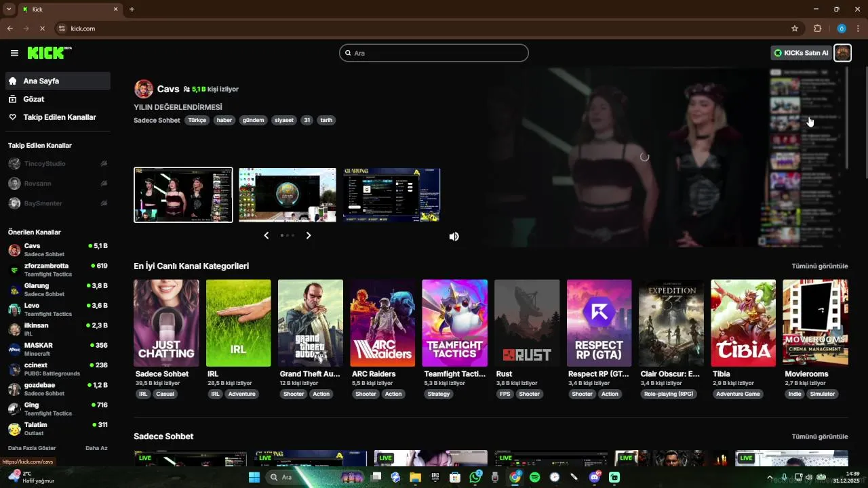This screenshot has width=868, height=488.
Task: Collapse list with Daha Az
Action: (96, 448)
